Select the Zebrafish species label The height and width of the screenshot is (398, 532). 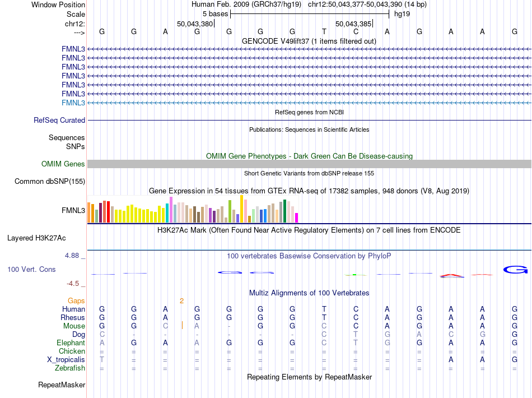click(70, 368)
